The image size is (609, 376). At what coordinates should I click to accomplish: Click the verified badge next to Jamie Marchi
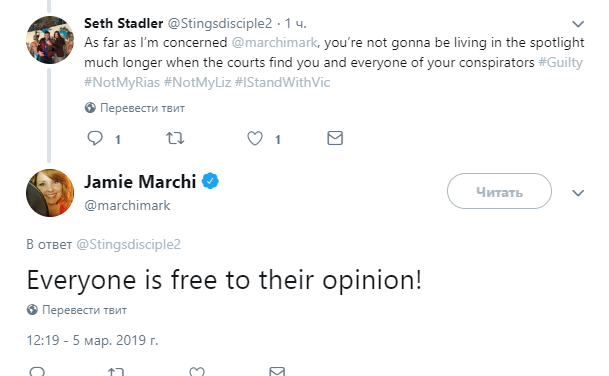[x=210, y=181]
